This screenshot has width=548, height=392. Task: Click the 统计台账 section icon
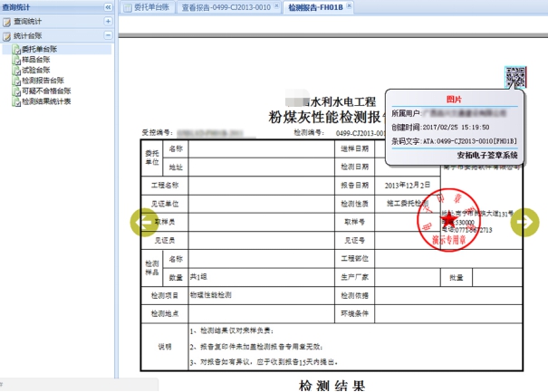(x=7, y=35)
